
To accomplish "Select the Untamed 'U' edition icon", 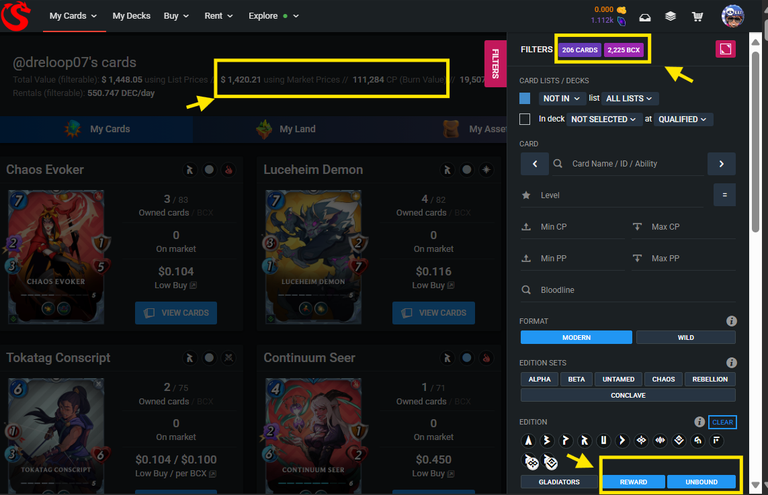I will click(603, 440).
